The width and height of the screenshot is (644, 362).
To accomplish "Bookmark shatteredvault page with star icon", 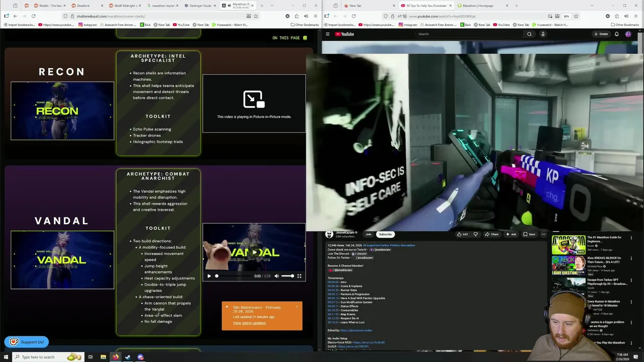I will pos(256,16).
